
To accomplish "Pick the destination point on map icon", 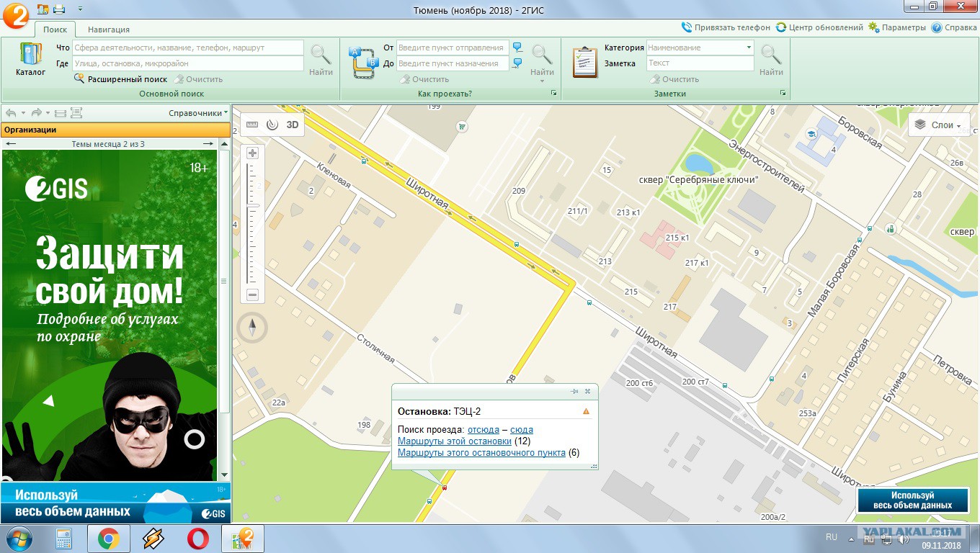I will [x=517, y=63].
